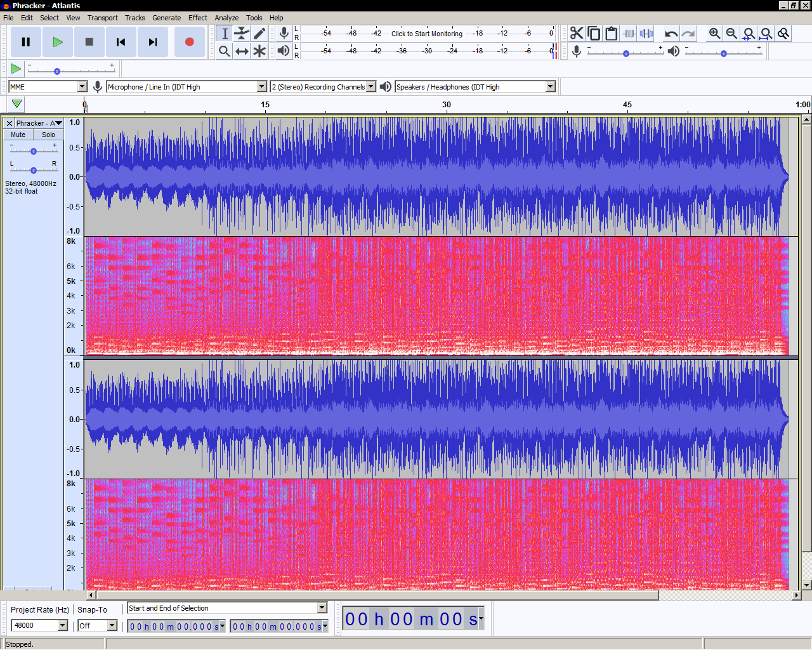The image size is (812, 650).
Task: Click the Redo arrow
Action: point(688,34)
